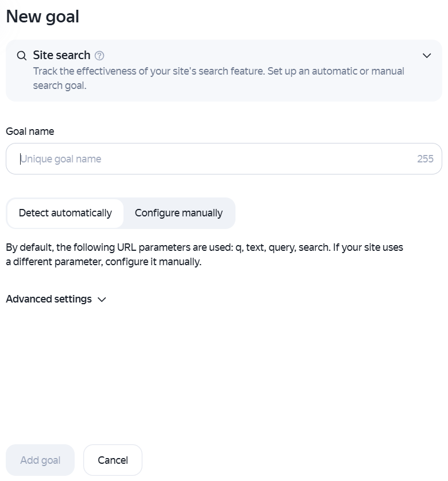
Task: Click the Track the effectiveness description line
Action: [219, 71]
